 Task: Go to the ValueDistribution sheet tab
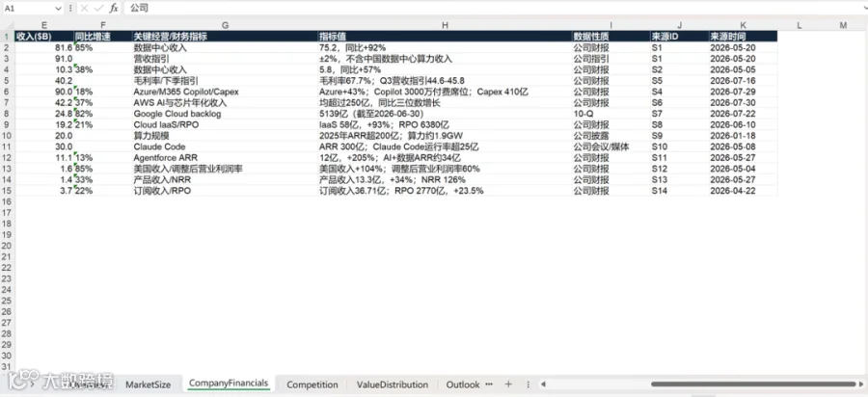[392, 384]
